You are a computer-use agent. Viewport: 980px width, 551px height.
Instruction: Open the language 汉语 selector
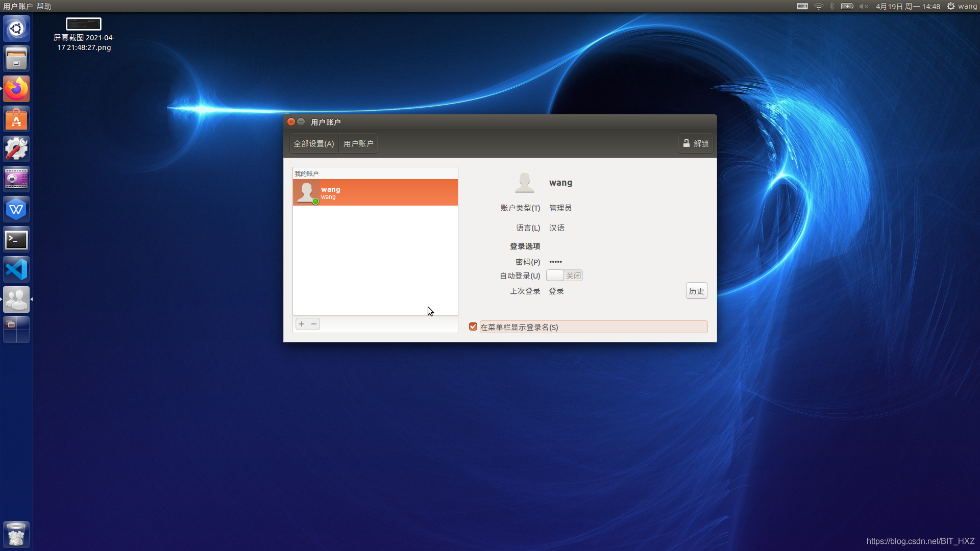click(x=557, y=228)
